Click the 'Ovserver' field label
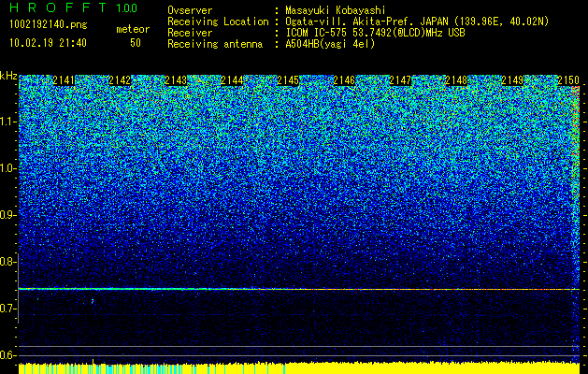 pyautogui.click(x=190, y=11)
